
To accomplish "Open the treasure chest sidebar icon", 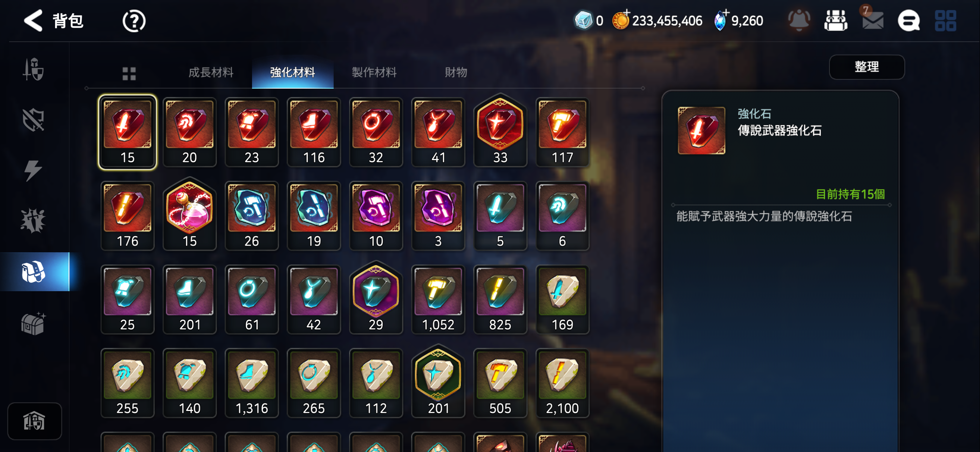I will pos(34,323).
